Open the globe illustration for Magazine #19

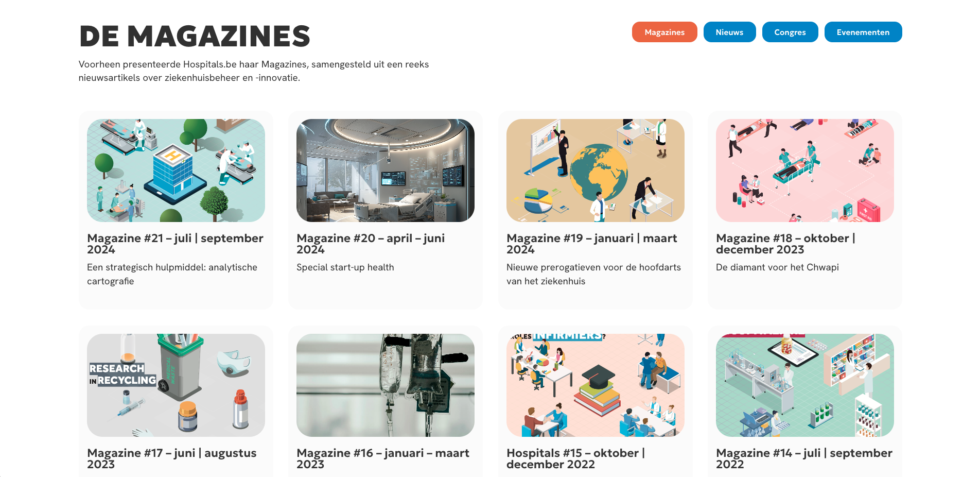tap(595, 171)
